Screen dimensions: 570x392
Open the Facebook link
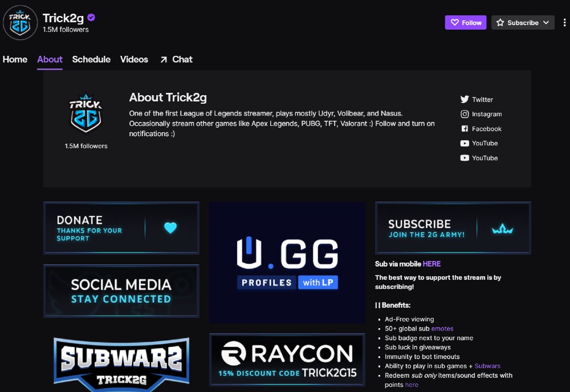pos(486,129)
